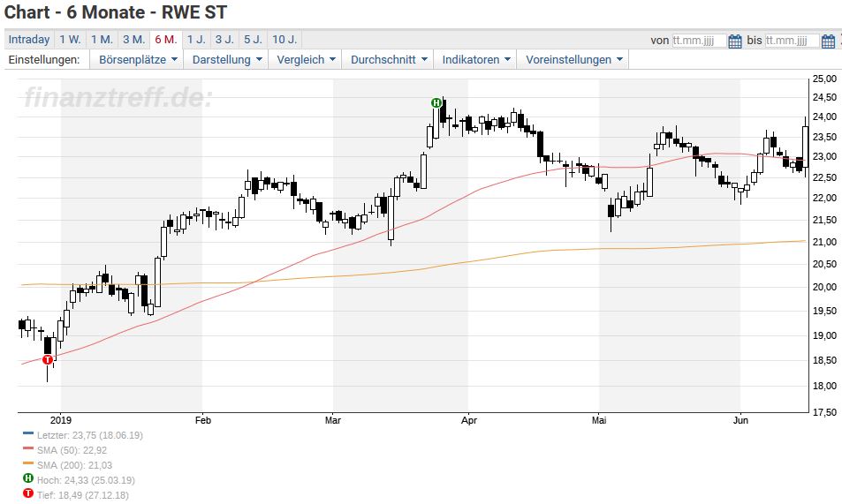Screen dimensions: 842x504
Task: Click the green H high marker on chart
Action: pyautogui.click(x=436, y=102)
